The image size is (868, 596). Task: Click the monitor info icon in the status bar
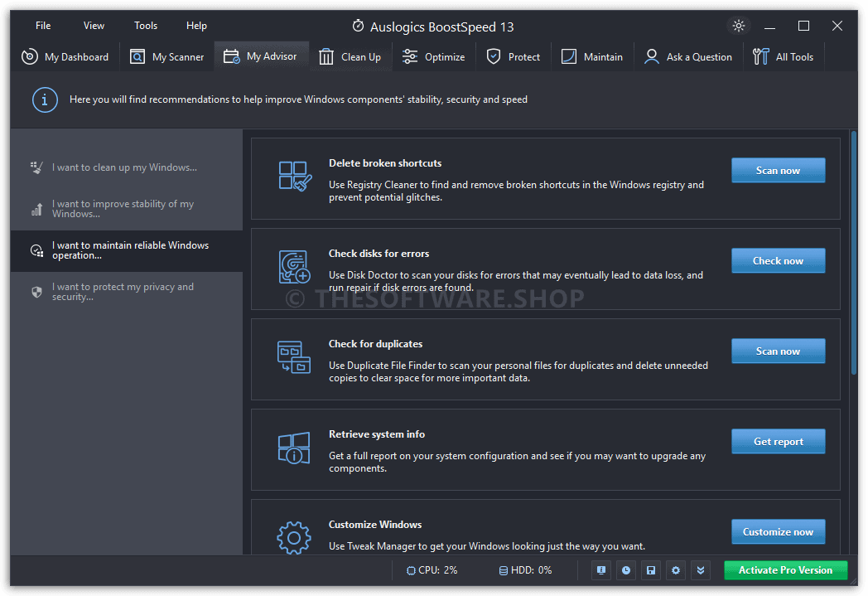coord(601,570)
